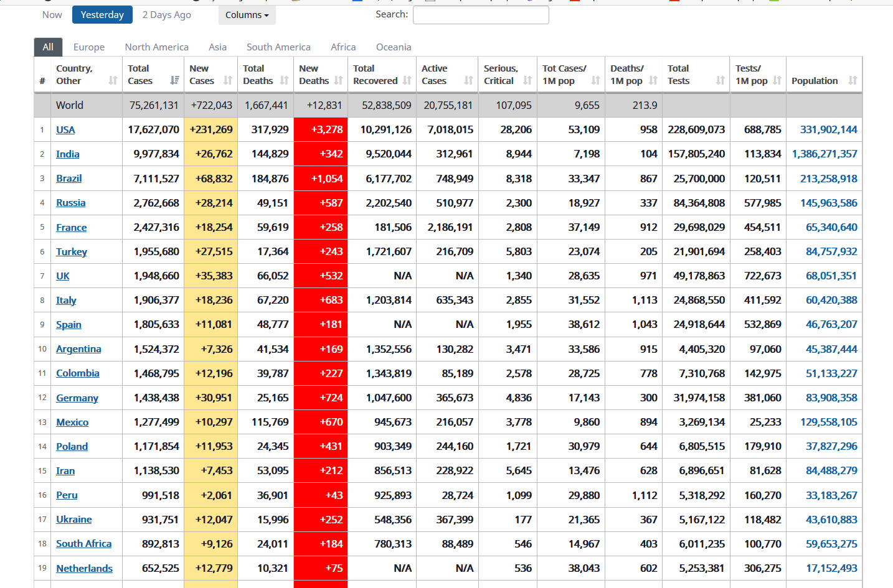The width and height of the screenshot is (893, 588).
Task: Open the France country link
Action: [x=72, y=228]
